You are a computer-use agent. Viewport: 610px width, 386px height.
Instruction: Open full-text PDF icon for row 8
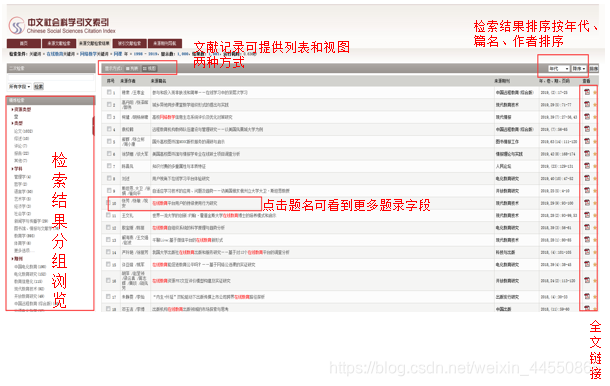point(587,178)
